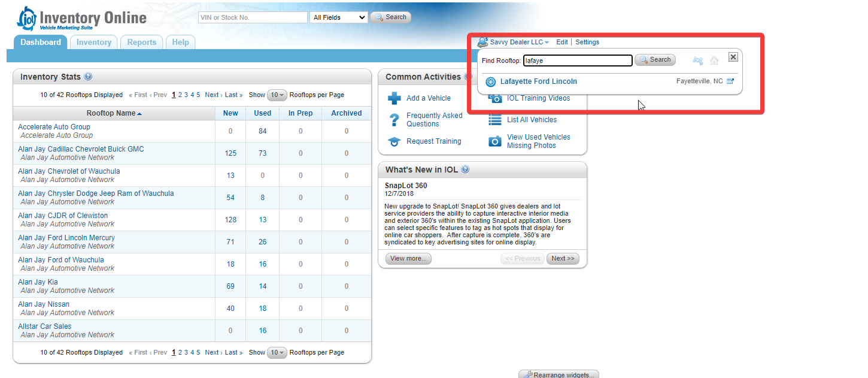Open IOL Training Videos link
Image resolution: width=868 pixels, height=378 pixels.
point(539,99)
